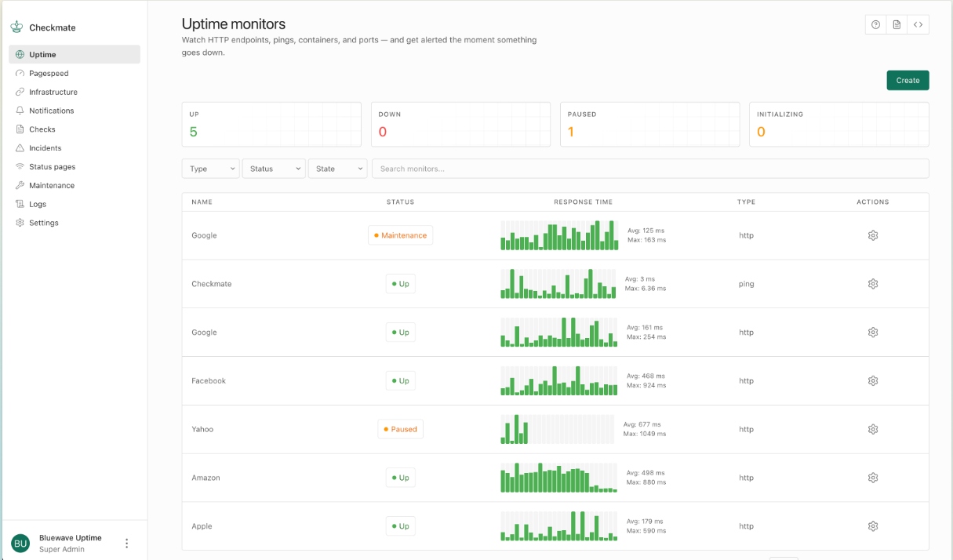Screen dimensions: 953x560
Task: Open the documentation page icon
Action: (x=897, y=25)
